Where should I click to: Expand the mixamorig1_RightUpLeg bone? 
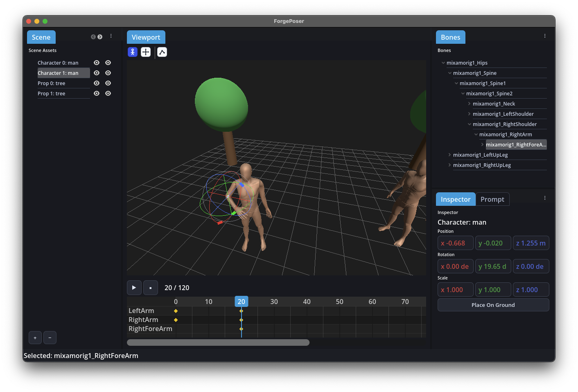449,165
